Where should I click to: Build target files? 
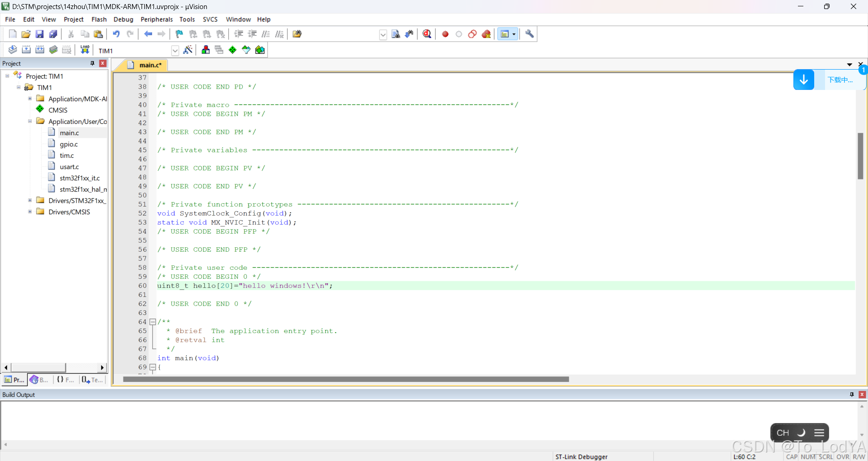point(26,50)
